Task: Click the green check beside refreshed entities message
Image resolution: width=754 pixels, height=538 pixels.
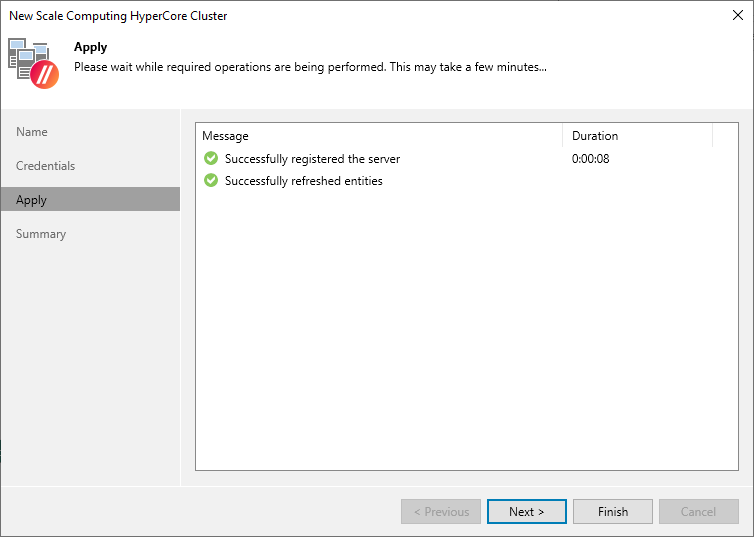Action: pos(210,181)
